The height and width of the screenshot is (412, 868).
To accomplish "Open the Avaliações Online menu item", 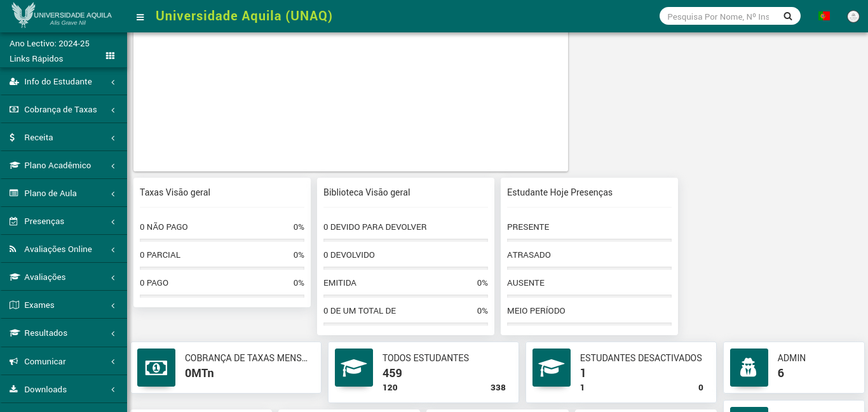I will pyautogui.click(x=58, y=249).
